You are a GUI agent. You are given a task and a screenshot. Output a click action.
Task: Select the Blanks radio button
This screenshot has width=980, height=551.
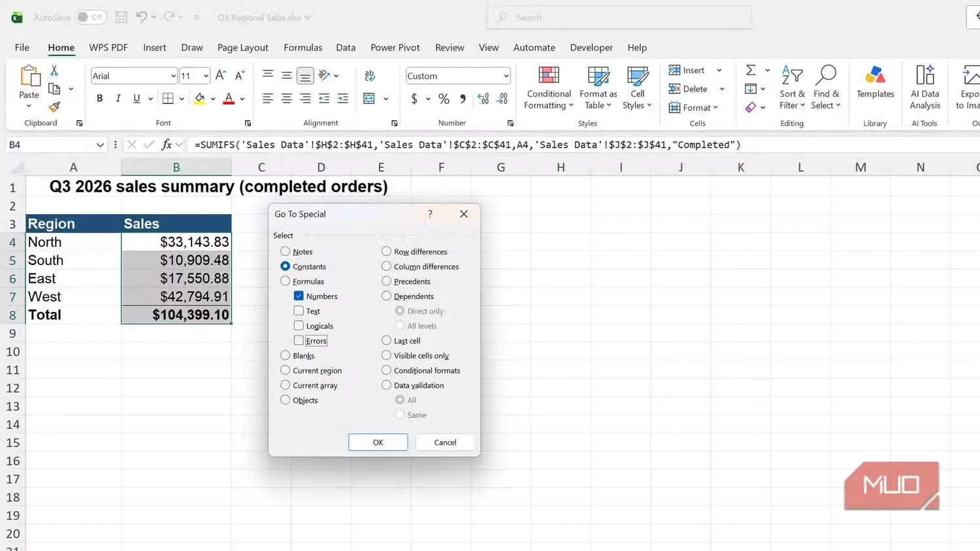coord(285,355)
